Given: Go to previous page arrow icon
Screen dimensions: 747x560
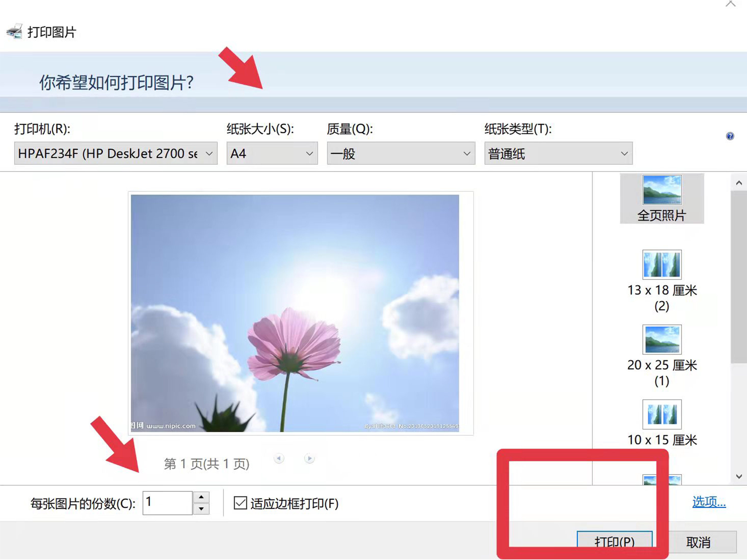Looking at the screenshot, I should tap(279, 458).
